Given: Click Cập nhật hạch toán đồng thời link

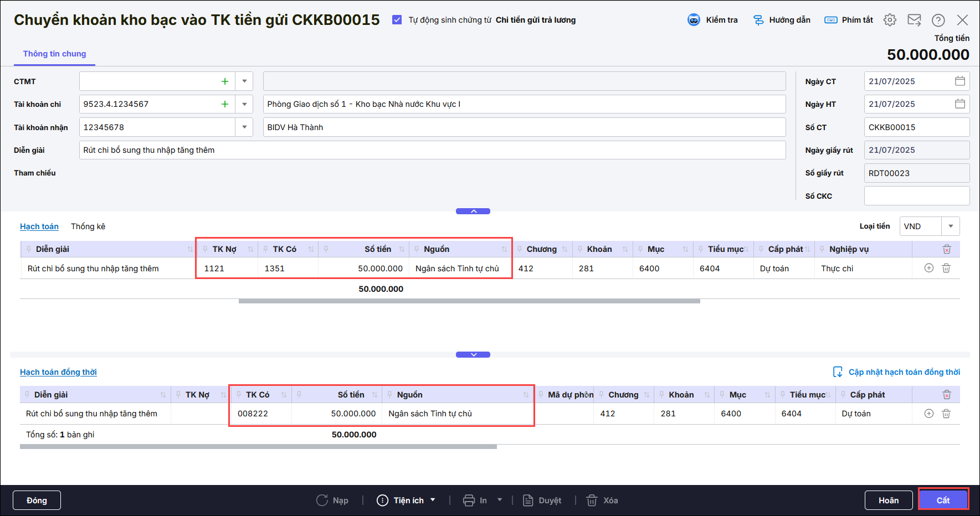Looking at the screenshot, I should pyautogui.click(x=904, y=372).
